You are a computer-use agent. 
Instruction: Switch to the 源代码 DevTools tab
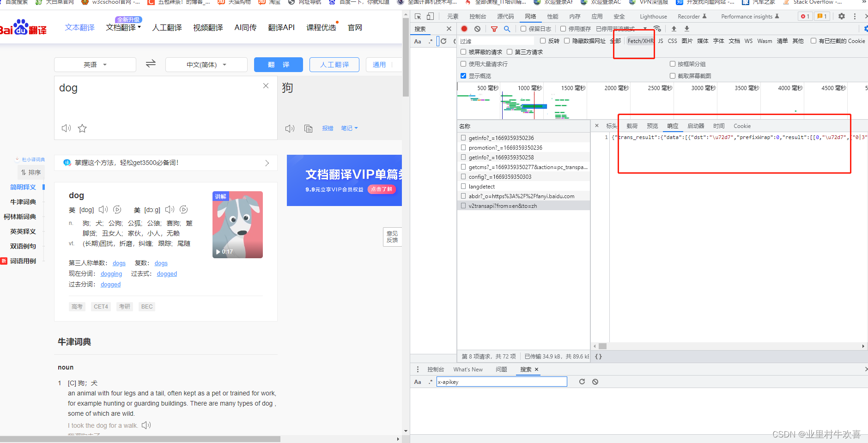(x=505, y=17)
